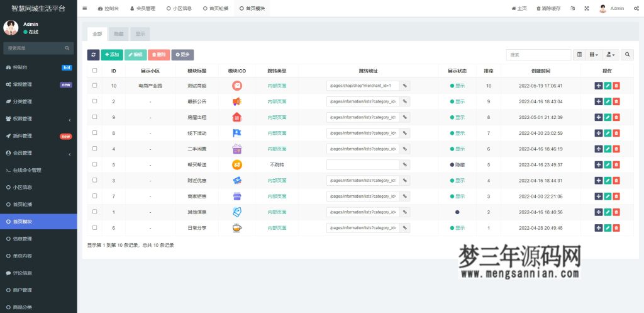Toggle the table view switch icon
The width and height of the screenshot is (644, 313).
[x=579, y=55]
